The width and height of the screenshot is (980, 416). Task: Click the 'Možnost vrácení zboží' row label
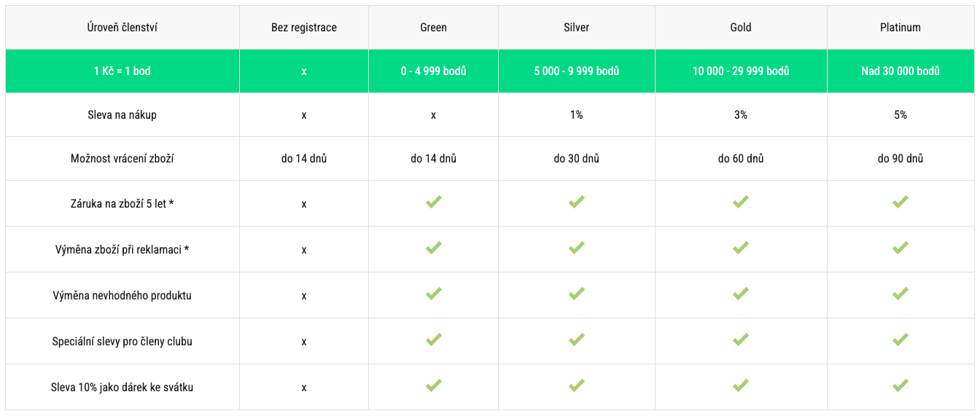[122, 159]
